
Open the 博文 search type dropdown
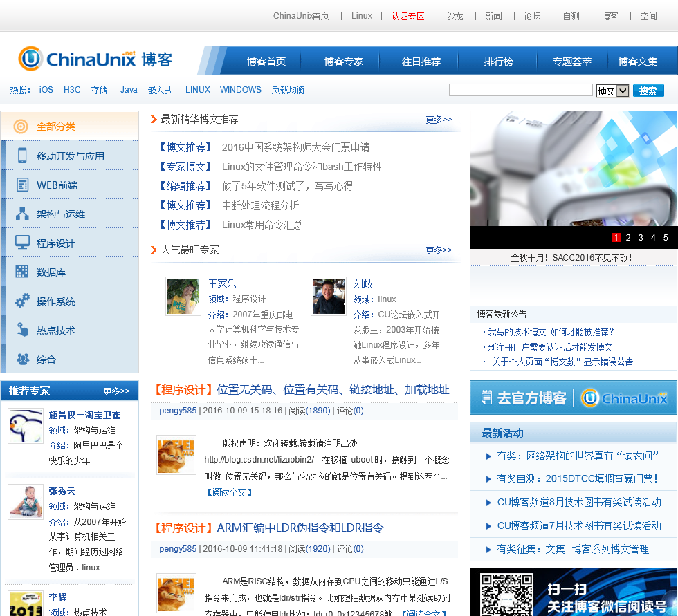pyautogui.click(x=612, y=91)
